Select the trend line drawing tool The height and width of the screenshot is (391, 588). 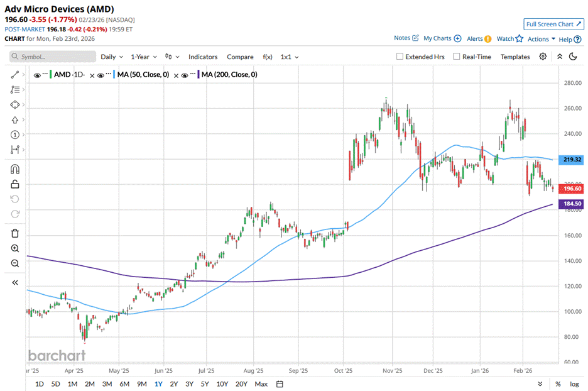15,75
